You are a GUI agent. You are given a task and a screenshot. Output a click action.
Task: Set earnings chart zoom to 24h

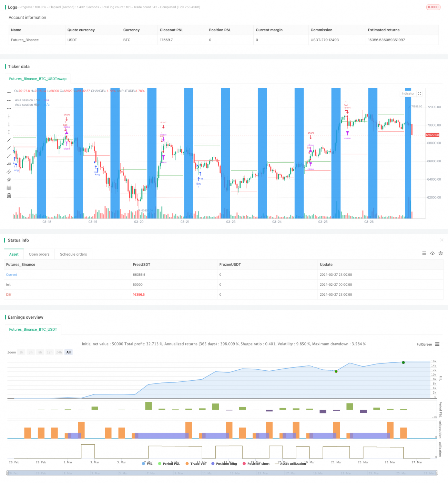[x=59, y=352]
